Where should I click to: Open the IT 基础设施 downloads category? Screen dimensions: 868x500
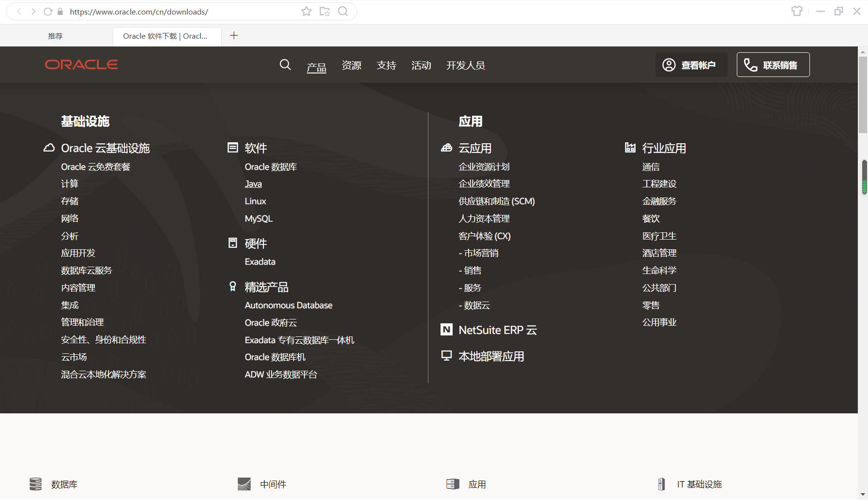pyautogui.click(x=699, y=485)
